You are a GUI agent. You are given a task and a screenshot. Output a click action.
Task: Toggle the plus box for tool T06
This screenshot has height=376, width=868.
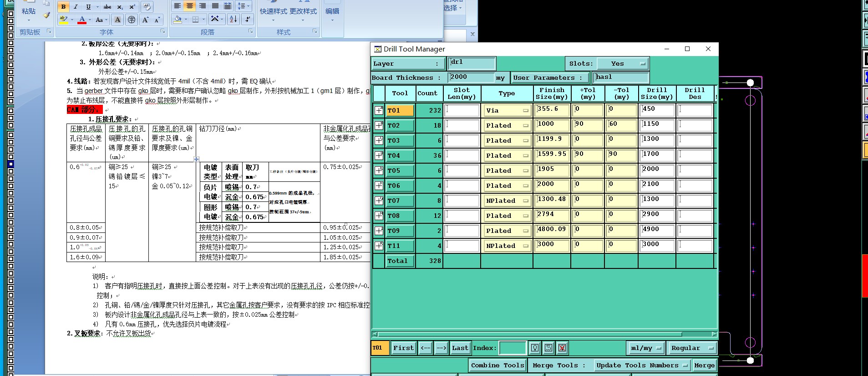(379, 185)
